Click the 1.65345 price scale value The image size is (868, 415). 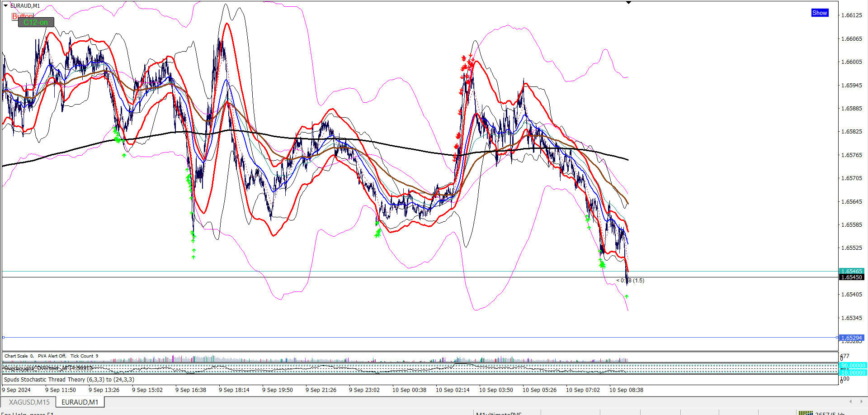[851, 318]
